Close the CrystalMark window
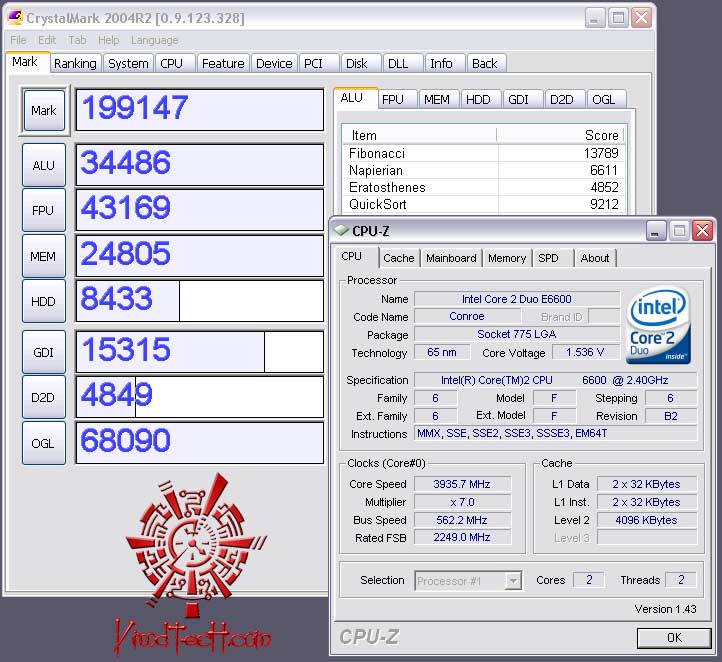 [641, 18]
